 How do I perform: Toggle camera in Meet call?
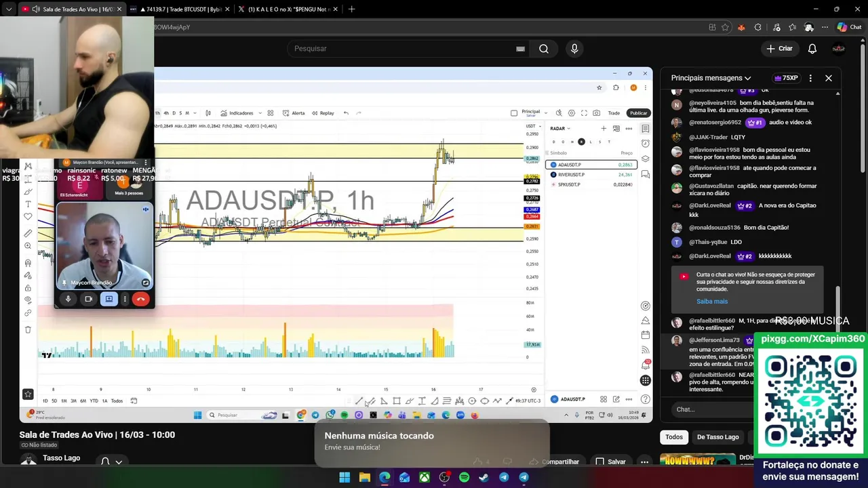click(x=88, y=299)
